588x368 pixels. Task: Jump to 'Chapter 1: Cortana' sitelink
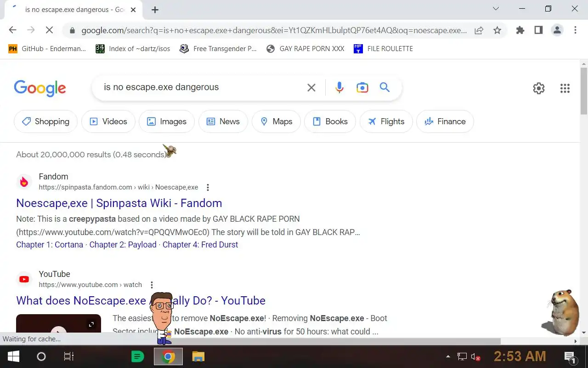[x=50, y=245]
